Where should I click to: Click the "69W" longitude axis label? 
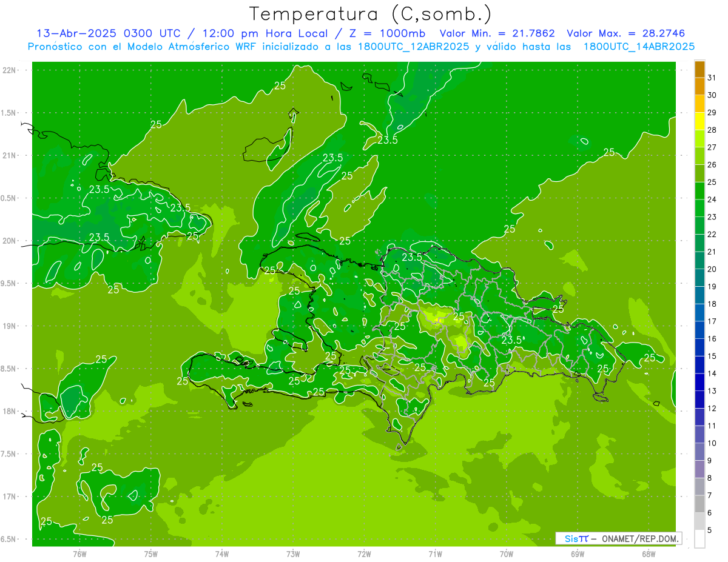578,554
